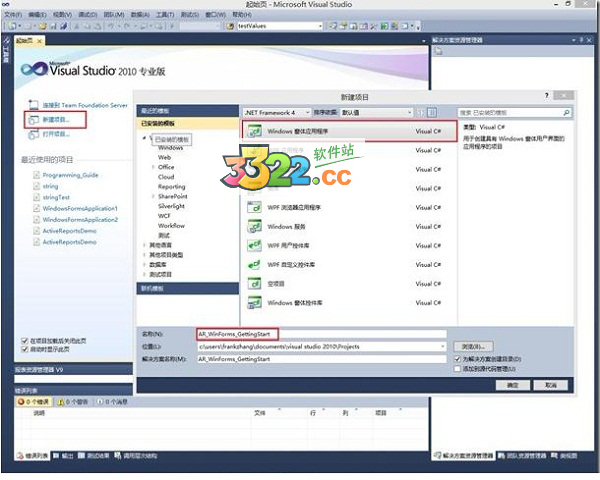The width and height of the screenshot is (600, 480).
Task: Select the Web template category
Action: click(165, 157)
